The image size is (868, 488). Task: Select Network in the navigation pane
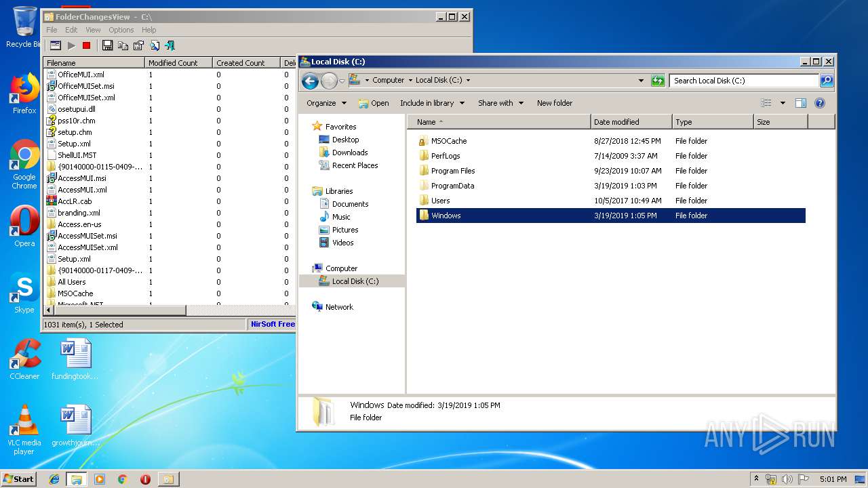tap(332, 307)
